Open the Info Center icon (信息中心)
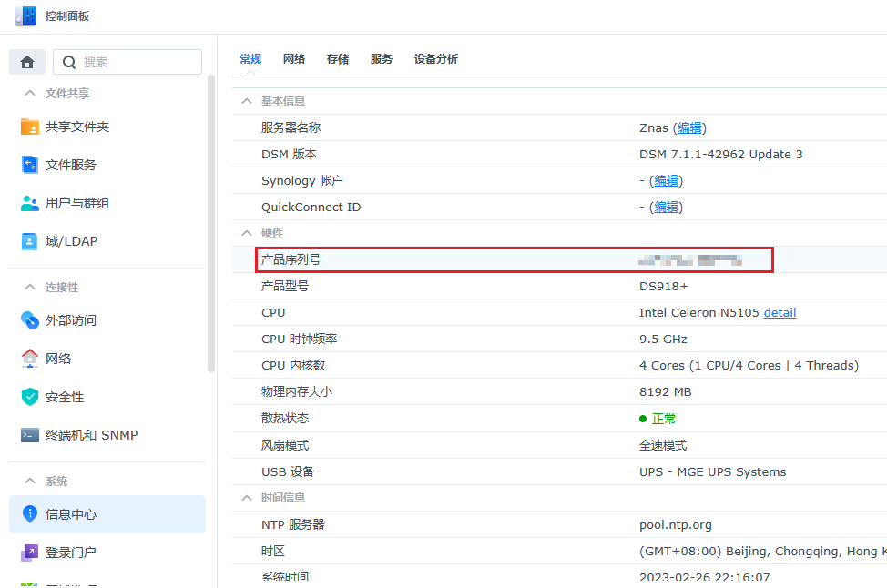Screen dimensions: 887x588 [x=29, y=514]
